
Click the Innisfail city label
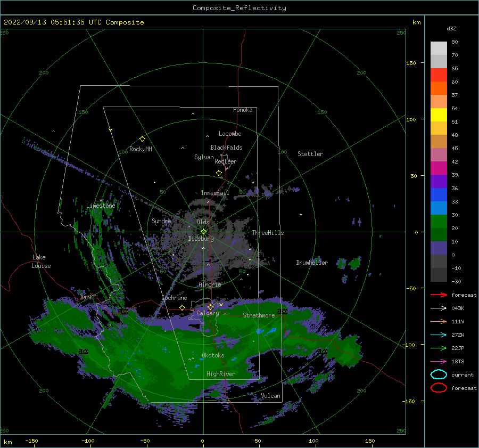tap(215, 193)
